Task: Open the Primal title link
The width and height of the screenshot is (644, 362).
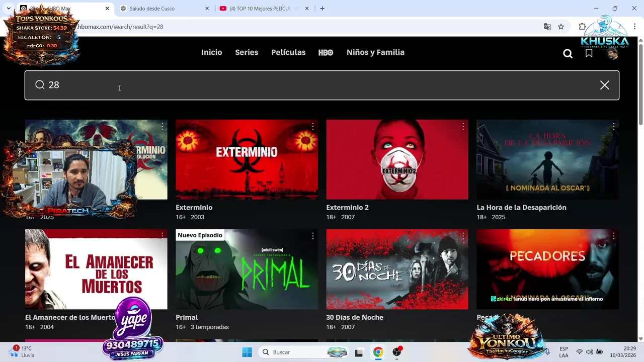Action: click(187, 317)
